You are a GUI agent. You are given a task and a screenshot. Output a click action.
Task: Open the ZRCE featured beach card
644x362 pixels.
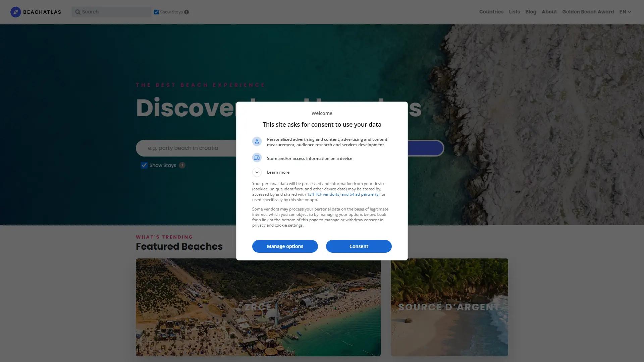click(258, 307)
